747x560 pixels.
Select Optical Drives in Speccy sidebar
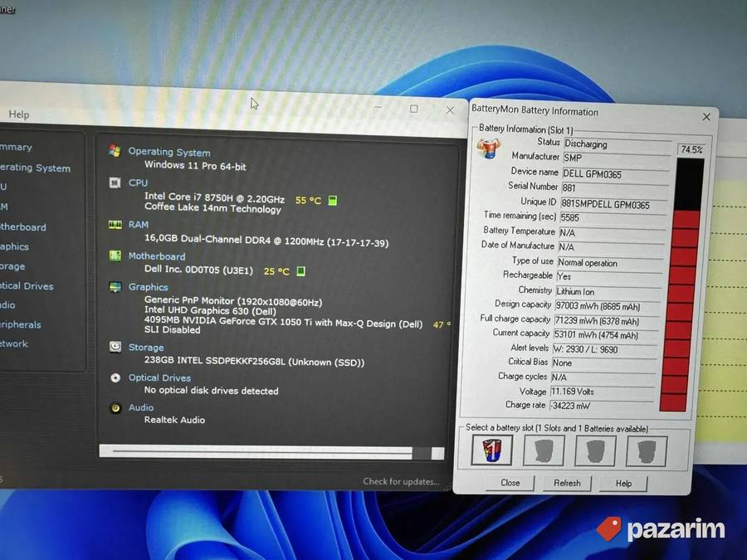click(x=27, y=285)
